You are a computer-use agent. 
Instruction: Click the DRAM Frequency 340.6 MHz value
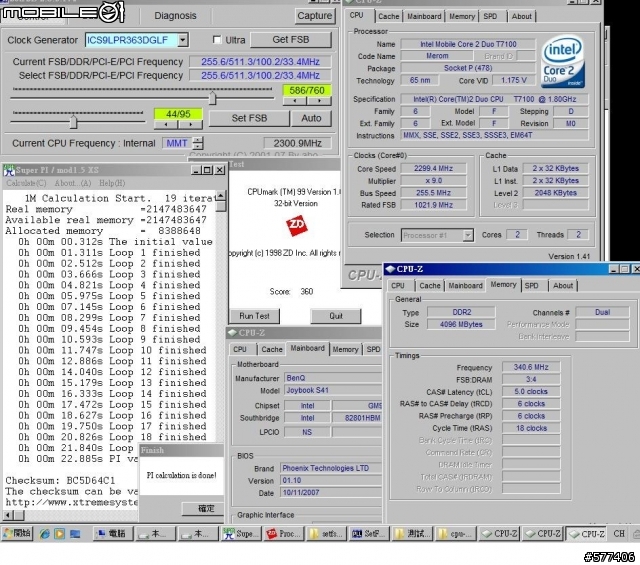point(531,367)
